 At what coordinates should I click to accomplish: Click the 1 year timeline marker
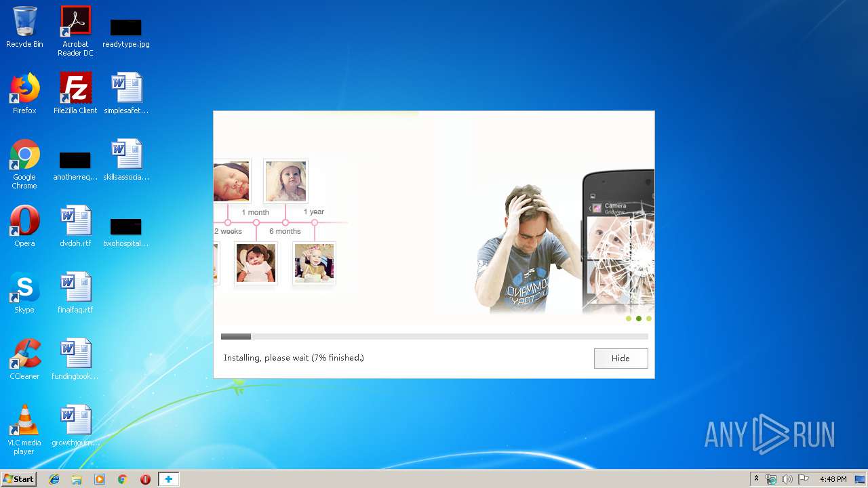315,222
